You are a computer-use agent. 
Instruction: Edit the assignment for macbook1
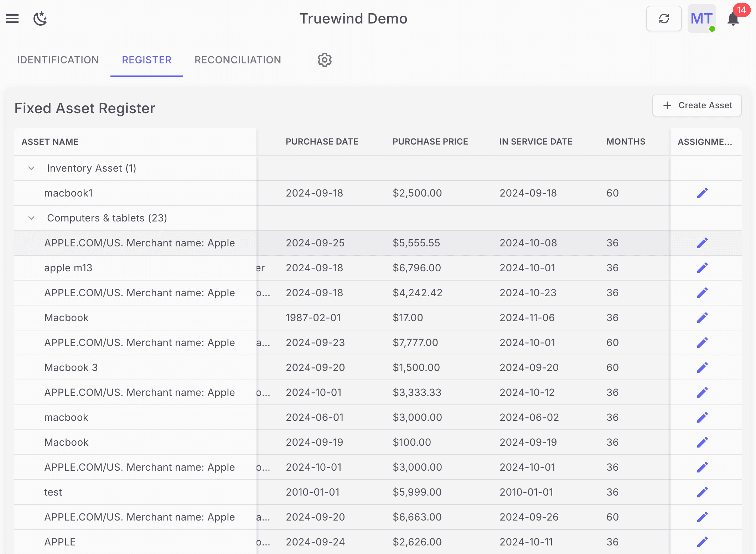[702, 193]
